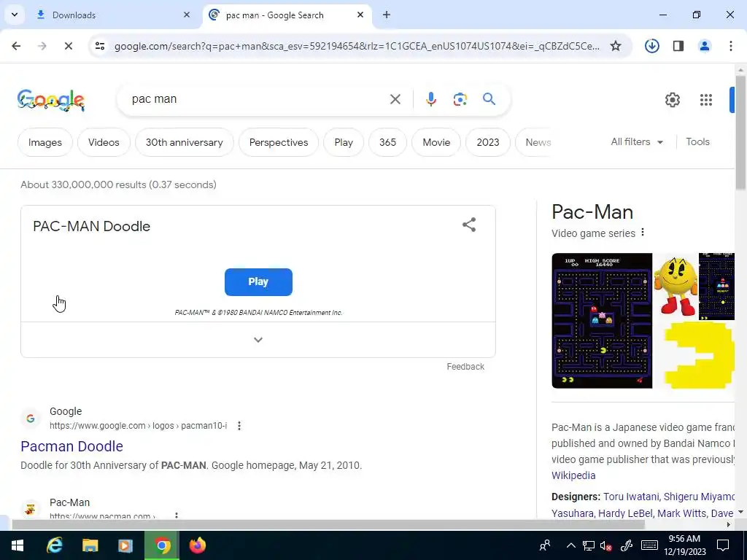
Task: Open the touch keyboard tray icon
Action: (649, 545)
